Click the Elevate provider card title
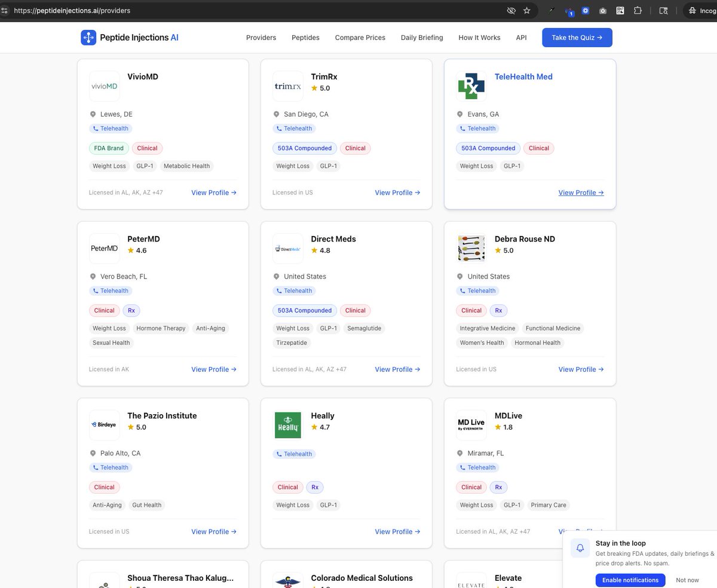 coord(508,578)
